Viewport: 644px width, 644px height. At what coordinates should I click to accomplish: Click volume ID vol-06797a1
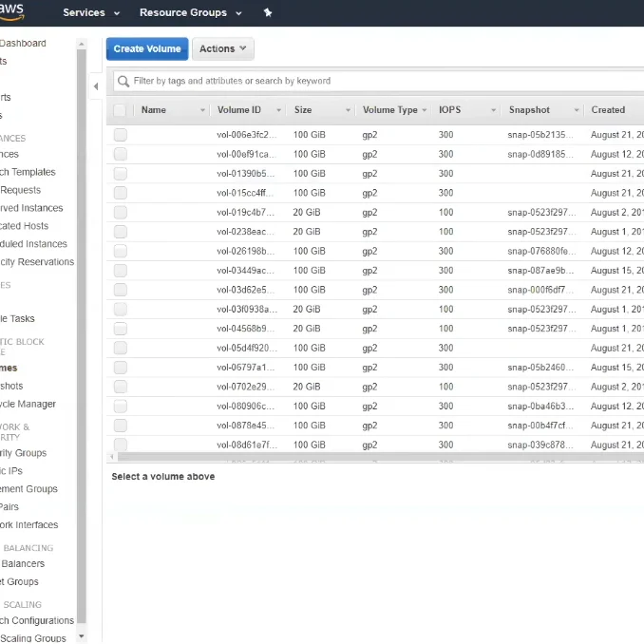click(x=246, y=368)
